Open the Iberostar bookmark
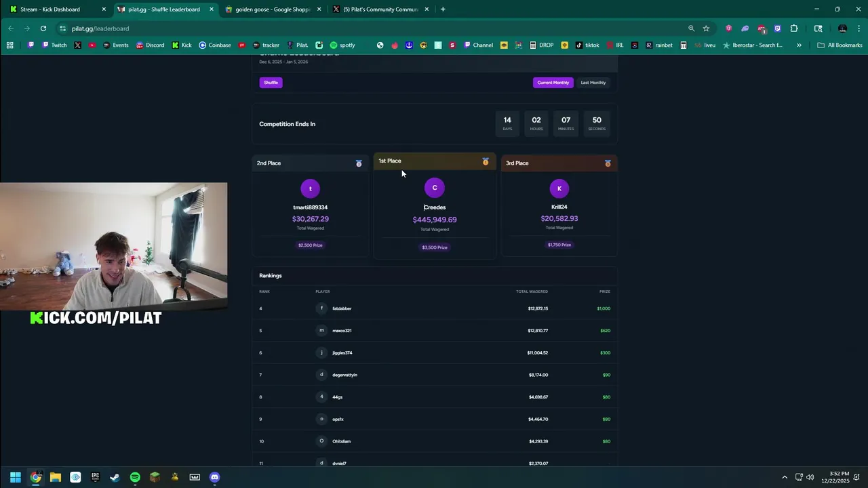The height and width of the screenshot is (488, 868). pyautogui.click(x=753, y=45)
